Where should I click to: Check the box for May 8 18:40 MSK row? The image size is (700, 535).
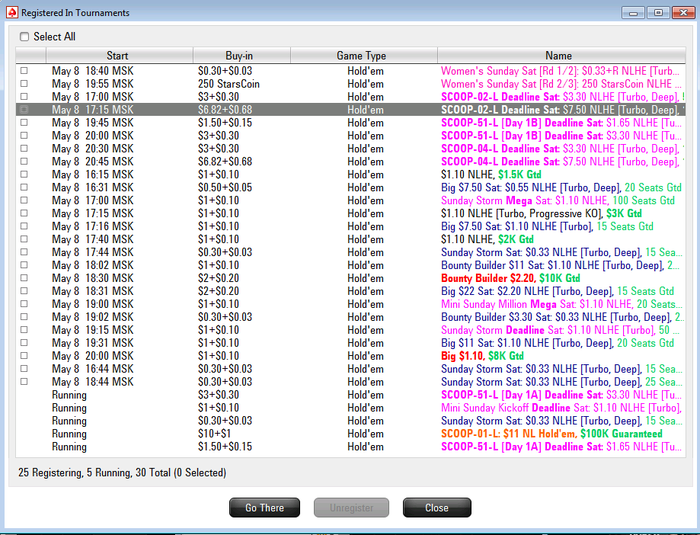[x=24, y=71]
